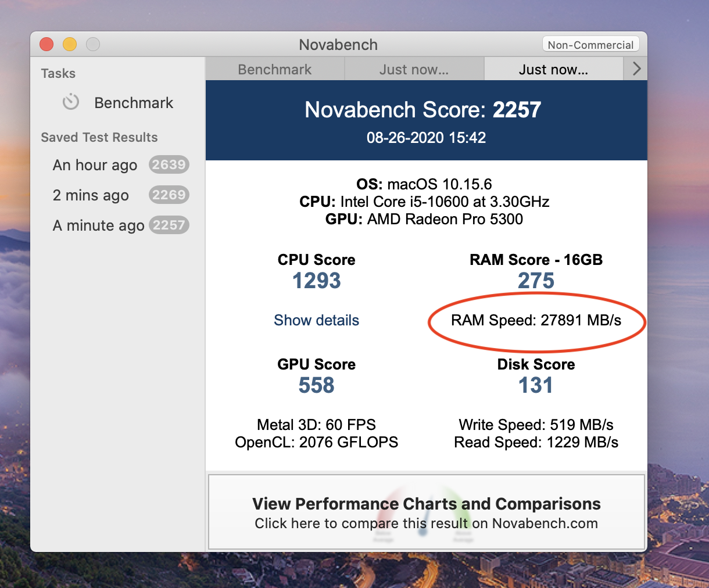Click the Write Speed: 519 MB/s text
Screen dimensions: 709x588
pos(536,425)
